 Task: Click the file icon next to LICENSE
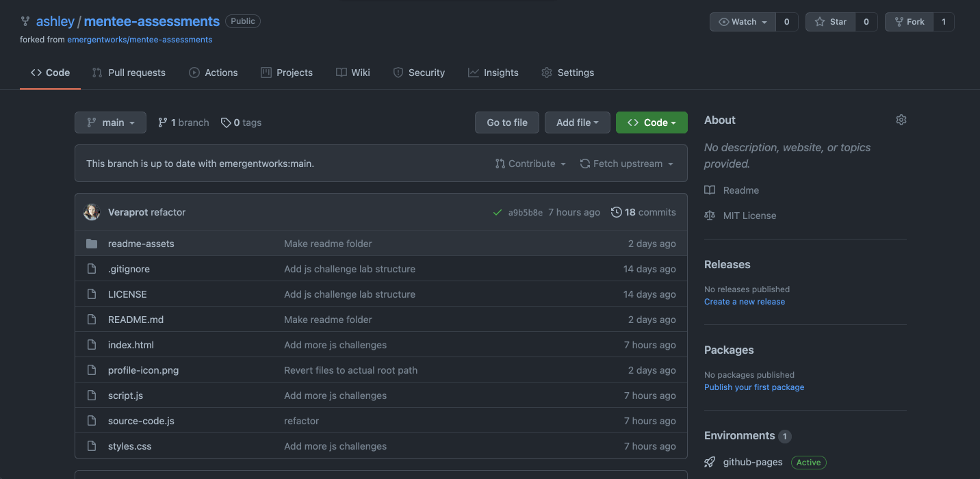92,294
